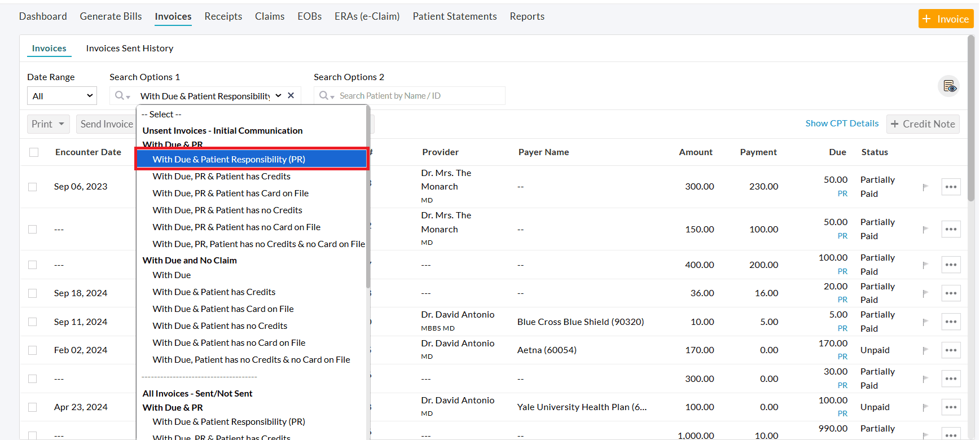Open the Invoices Sent History tab
This screenshot has height=440, width=980.
(x=129, y=49)
